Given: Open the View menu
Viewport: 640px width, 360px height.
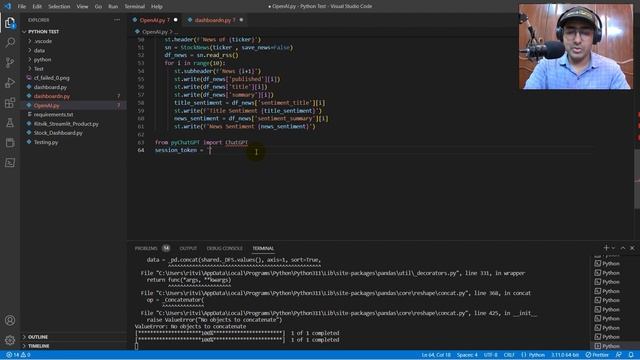Looking at the screenshot, I should pyautogui.click(x=82, y=7).
